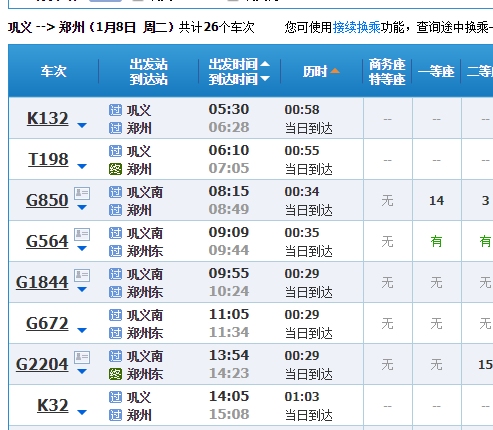Expand K32 train details arrow
The height and width of the screenshot is (430, 493).
tap(82, 412)
